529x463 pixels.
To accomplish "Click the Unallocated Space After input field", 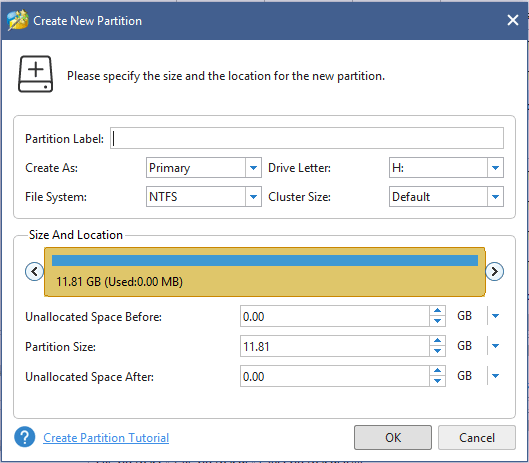I will click(335, 376).
